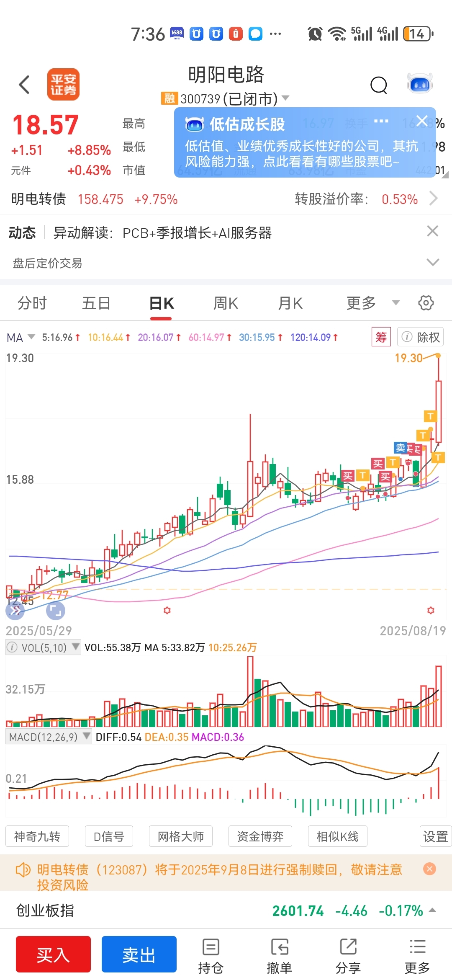Expand the stock code 300739 dropdown
Image resolution: width=452 pixels, height=980 pixels.
pos(286,98)
